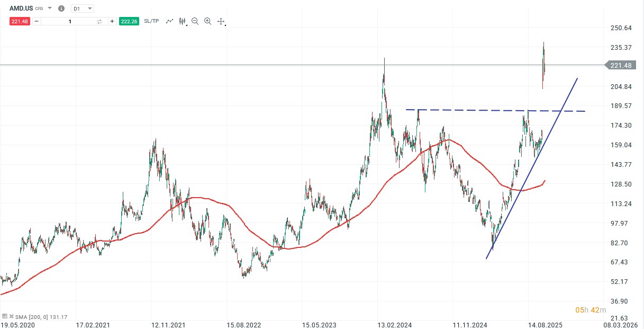Select the dashed blue resistance line
This screenshot has width=644, height=329.
click(x=476, y=110)
